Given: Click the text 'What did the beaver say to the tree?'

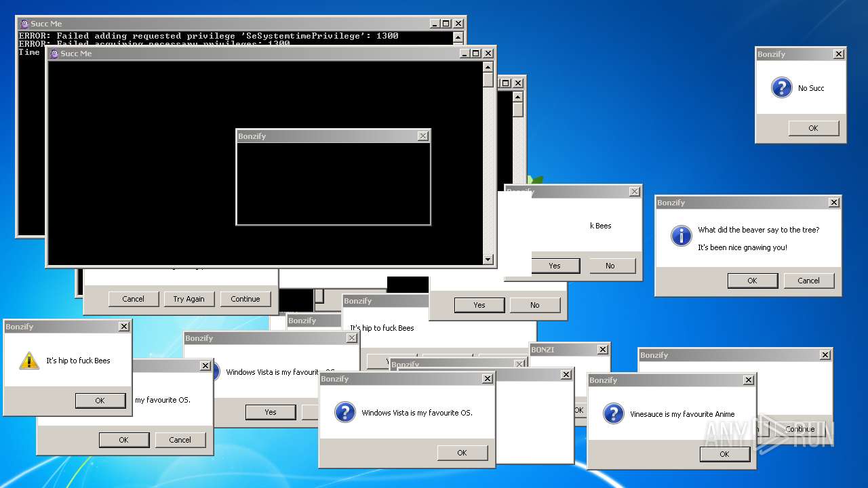Looking at the screenshot, I should (758, 230).
